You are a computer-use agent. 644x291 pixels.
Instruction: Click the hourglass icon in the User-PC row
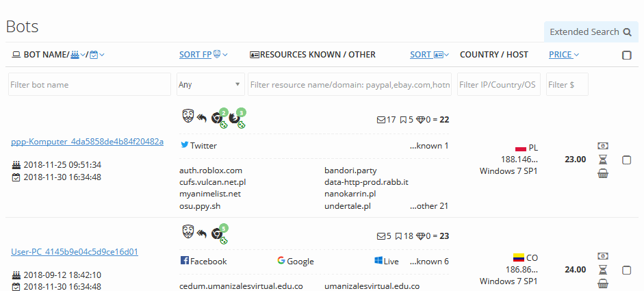pos(603,270)
